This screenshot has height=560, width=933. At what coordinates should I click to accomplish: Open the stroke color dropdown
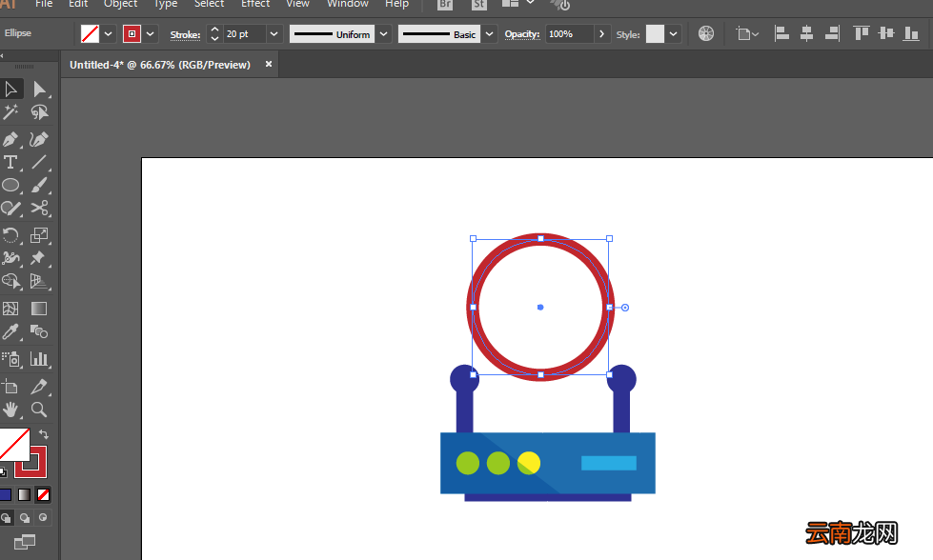150,34
